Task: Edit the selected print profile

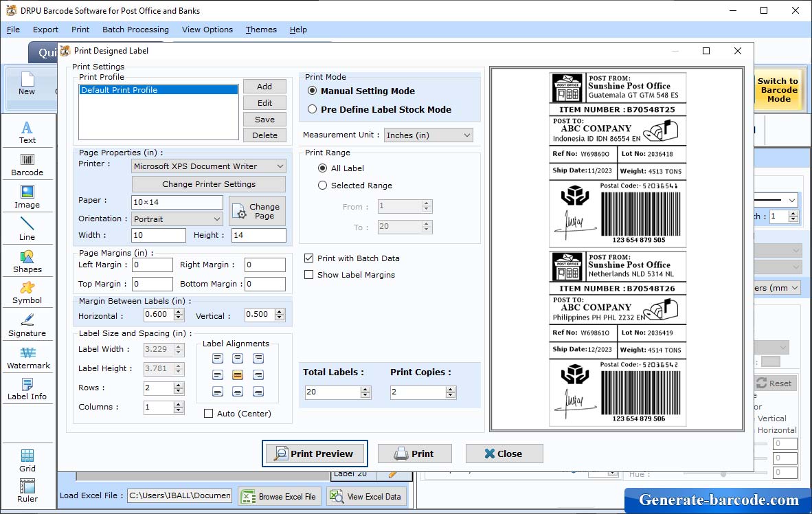Action: click(264, 103)
